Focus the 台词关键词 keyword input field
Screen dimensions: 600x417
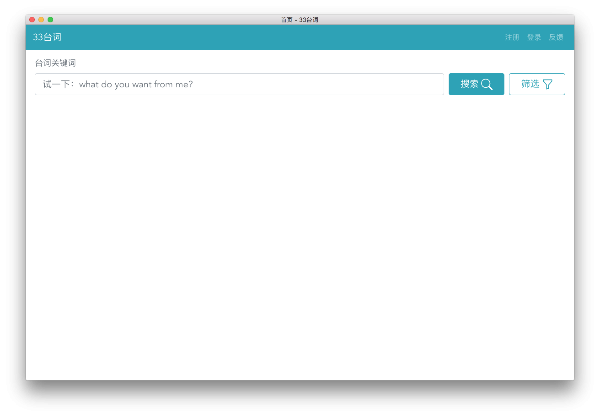239,84
